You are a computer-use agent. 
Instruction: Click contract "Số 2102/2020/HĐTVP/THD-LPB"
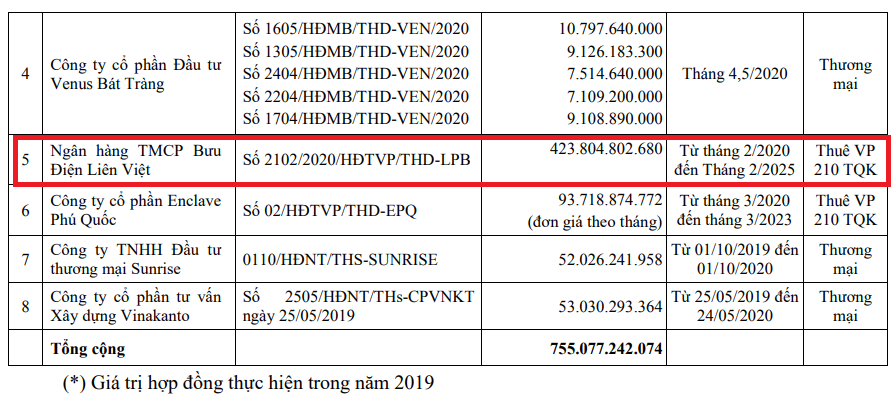(x=357, y=160)
